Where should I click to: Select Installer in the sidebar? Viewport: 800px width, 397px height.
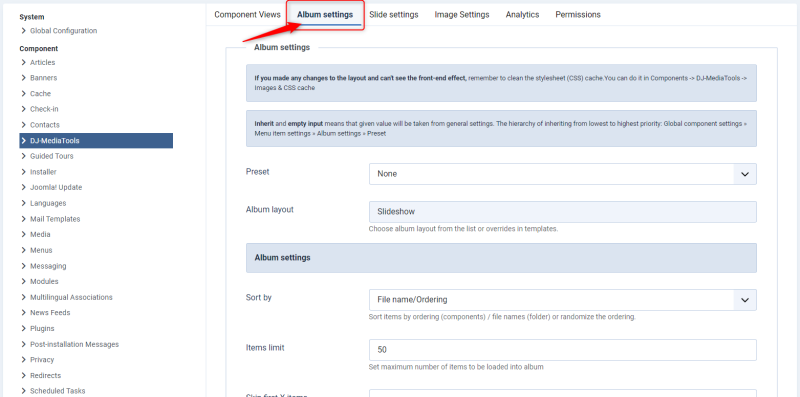pos(43,172)
